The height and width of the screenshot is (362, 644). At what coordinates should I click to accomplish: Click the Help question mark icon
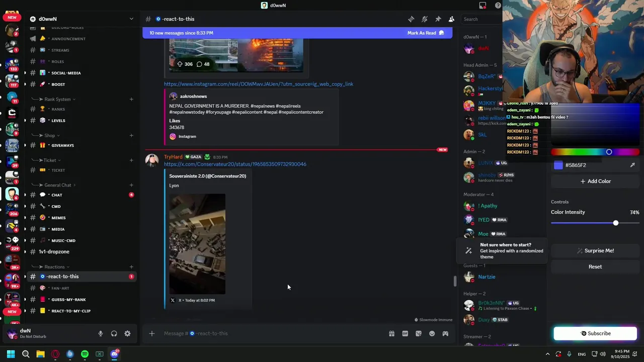(x=498, y=6)
